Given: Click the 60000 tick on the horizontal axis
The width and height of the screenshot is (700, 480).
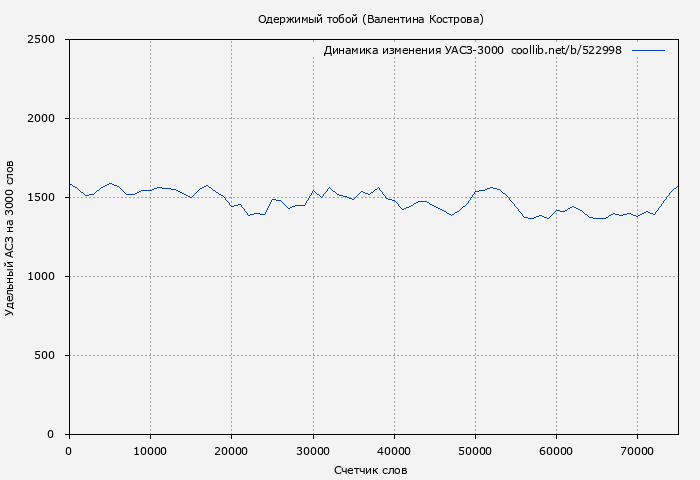Looking at the screenshot, I should pyautogui.click(x=557, y=452).
